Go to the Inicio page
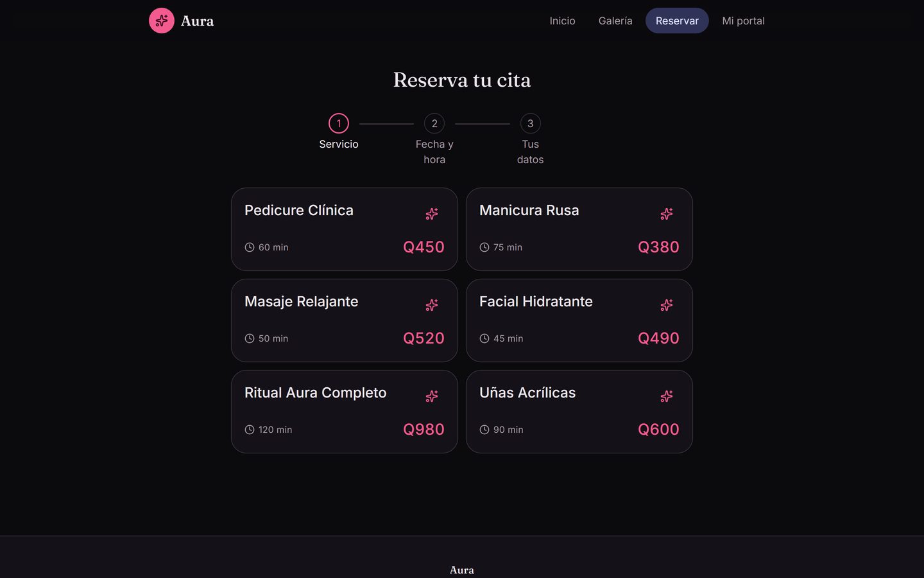The height and width of the screenshot is (578, 924). tap(562, 21)
